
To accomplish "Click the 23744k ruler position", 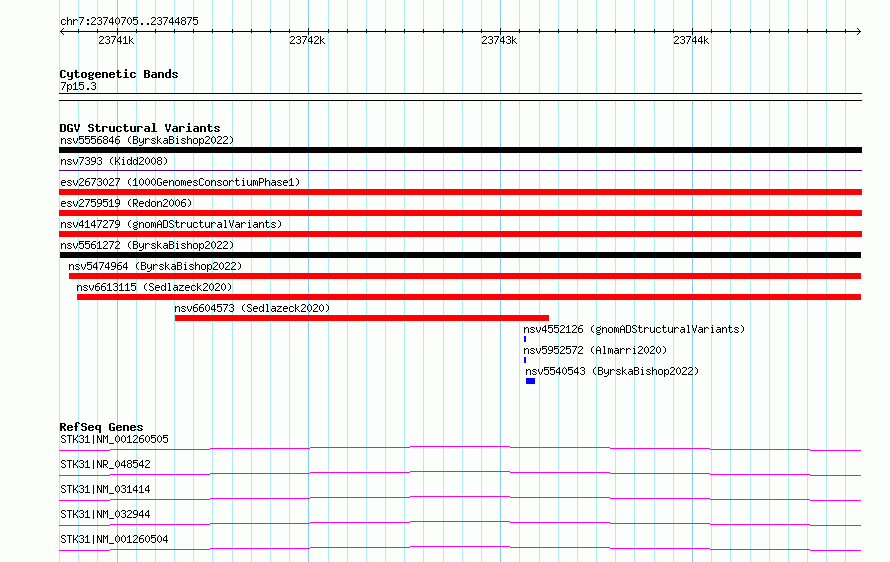I will (x=691, y=40).
